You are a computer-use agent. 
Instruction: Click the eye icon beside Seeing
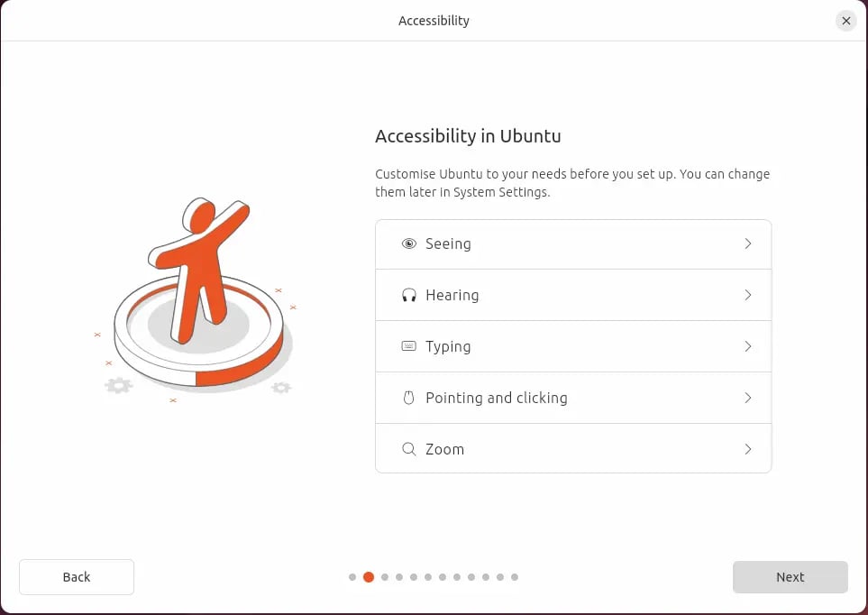click(409, 243)
